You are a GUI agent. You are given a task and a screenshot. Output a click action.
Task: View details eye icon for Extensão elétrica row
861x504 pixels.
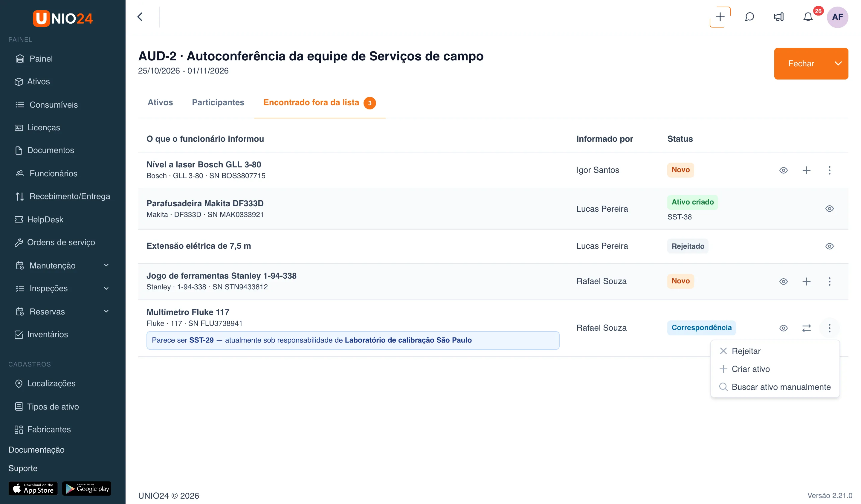829,246
